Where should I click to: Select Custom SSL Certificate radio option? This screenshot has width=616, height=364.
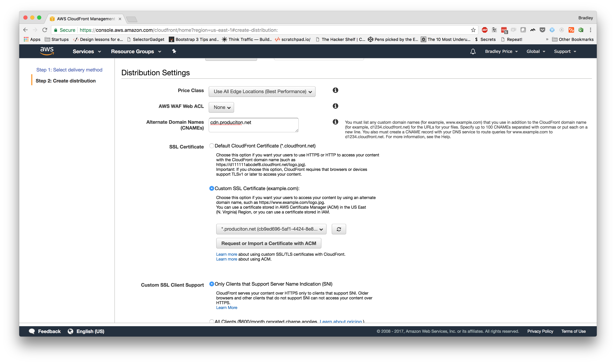tap(212, 188)
